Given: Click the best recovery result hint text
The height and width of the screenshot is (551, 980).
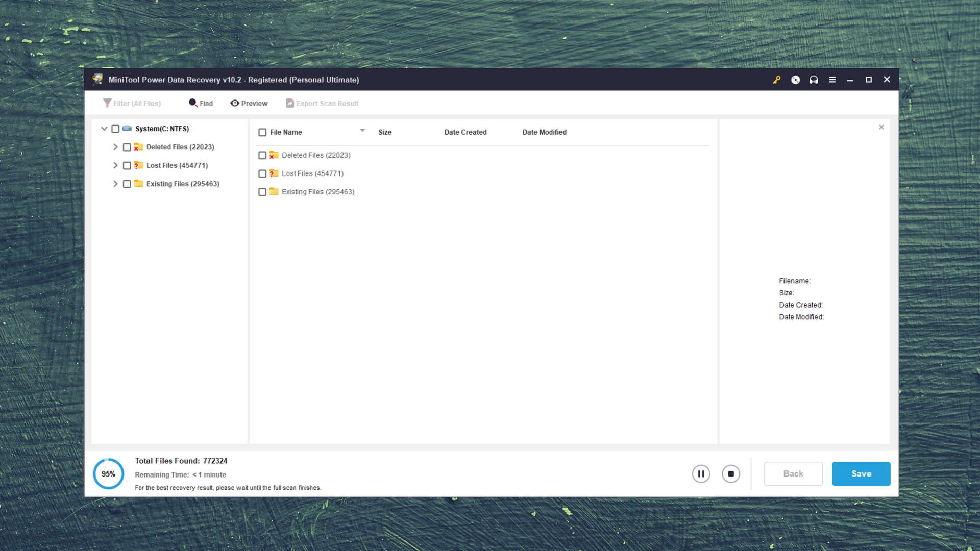Looking at the screenshot, I should (x=228, y=488).
